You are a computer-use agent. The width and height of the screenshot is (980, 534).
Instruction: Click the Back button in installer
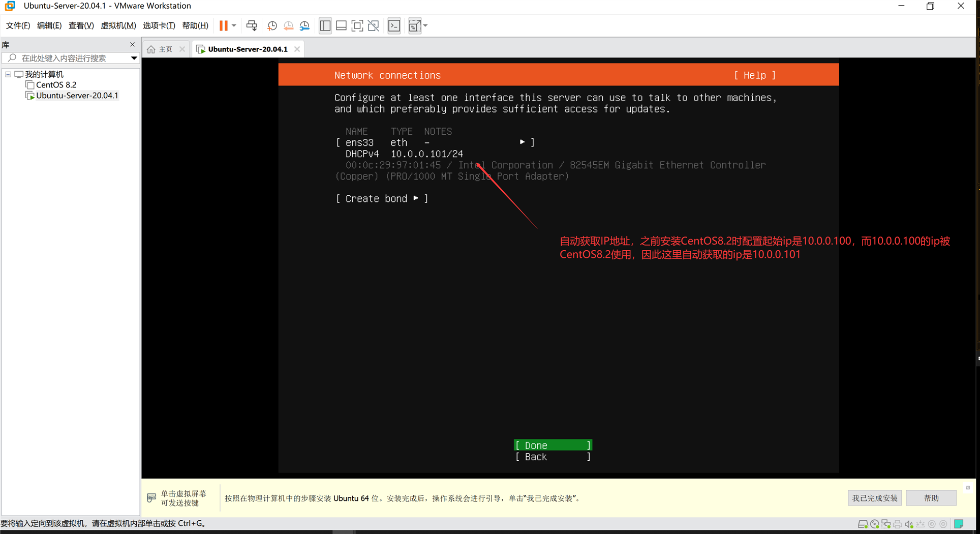click(x=553, y=457)
